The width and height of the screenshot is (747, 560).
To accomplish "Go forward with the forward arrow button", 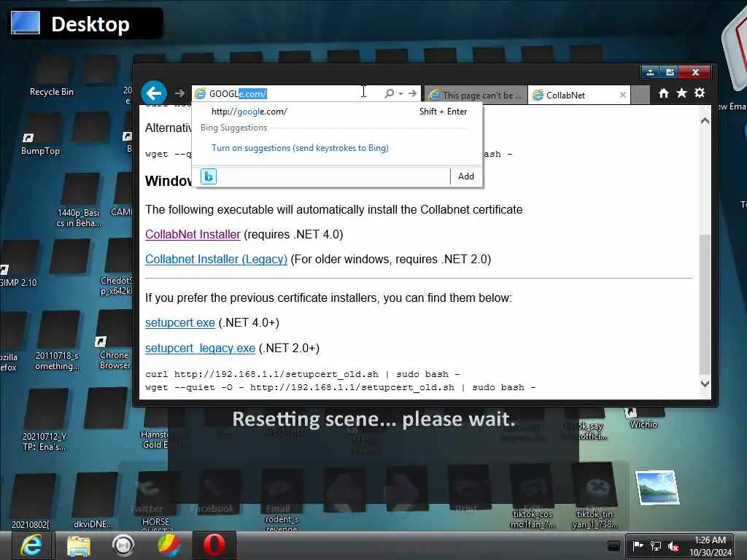I will [179, 93].
